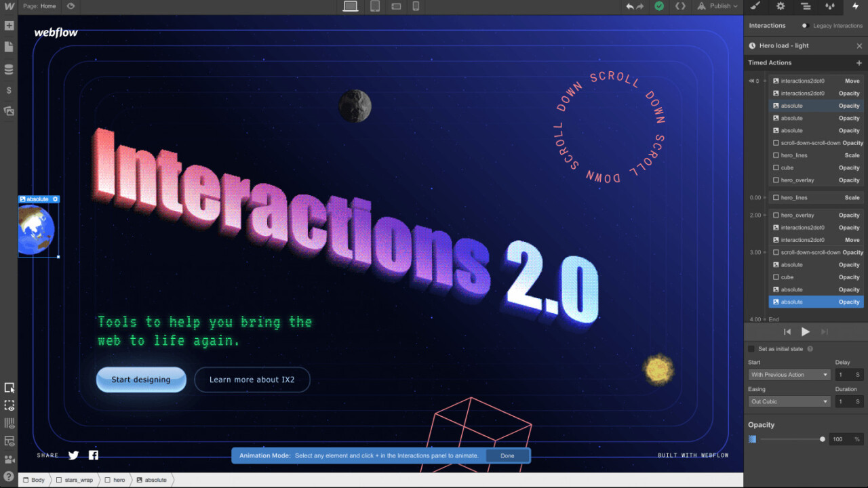Viewport: 868px width, 488px height.
Task: Open settings gear on absolute label
Action: point(56,199)
